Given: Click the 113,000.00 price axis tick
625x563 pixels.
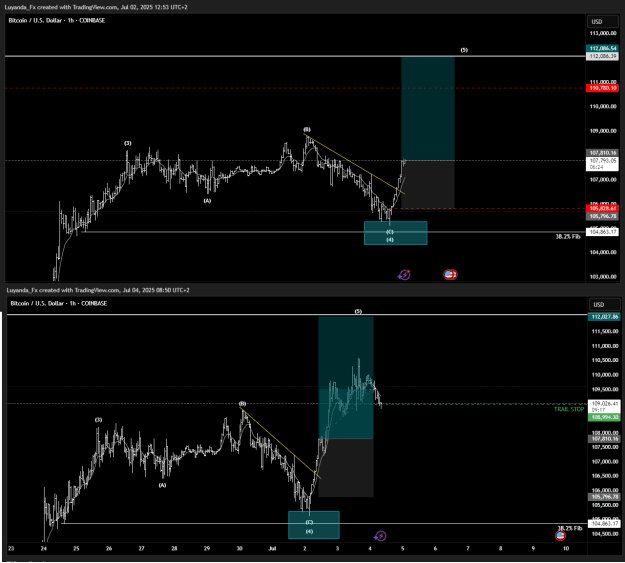Looking at the screenshot, I should (x=603, y=33).
